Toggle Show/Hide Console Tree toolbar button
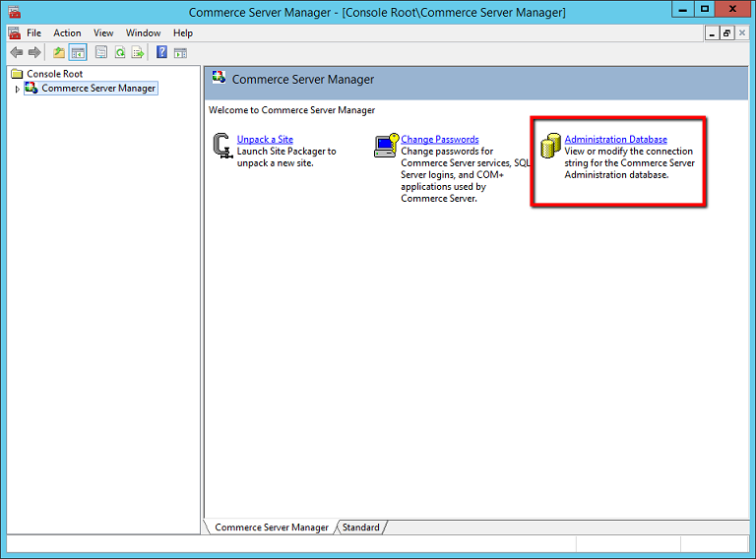 78,52
